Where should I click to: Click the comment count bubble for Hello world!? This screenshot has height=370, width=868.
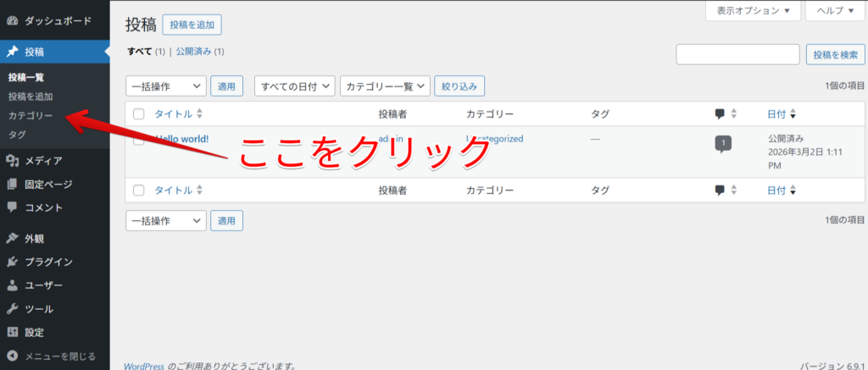coord(722,144)
